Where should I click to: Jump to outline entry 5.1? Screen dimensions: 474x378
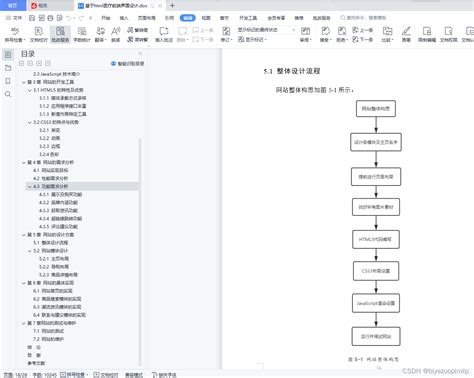50,243
